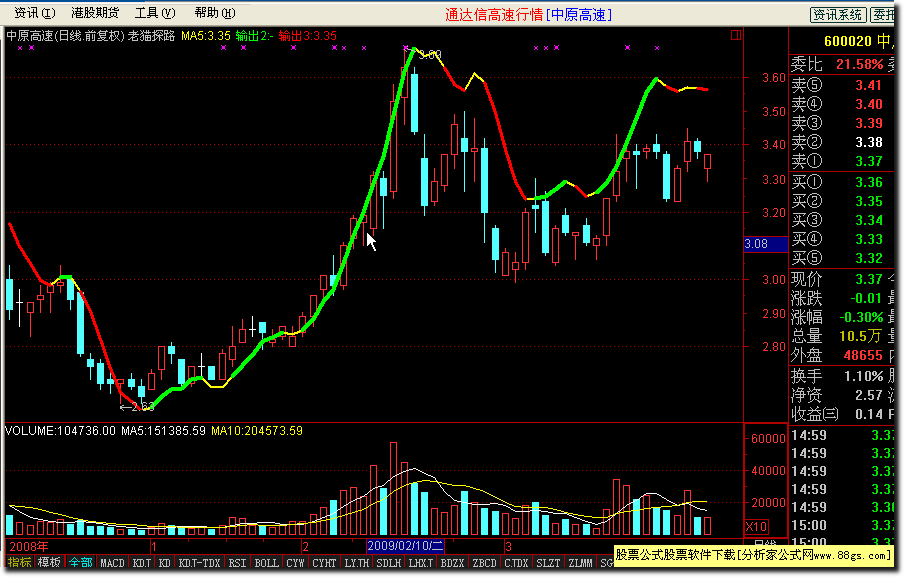
Task: Switch indicator to ZBCD
Action: point(484,562)
